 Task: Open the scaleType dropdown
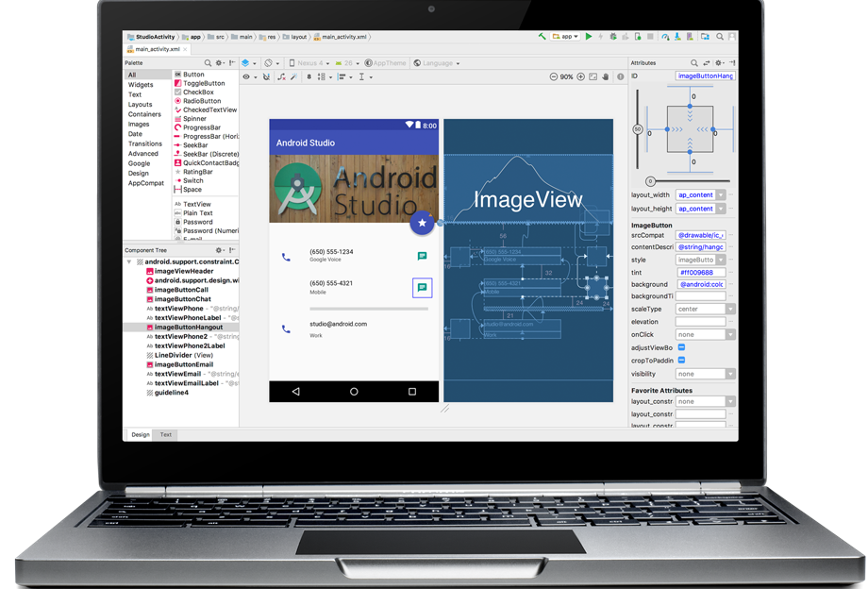(731, 309)
